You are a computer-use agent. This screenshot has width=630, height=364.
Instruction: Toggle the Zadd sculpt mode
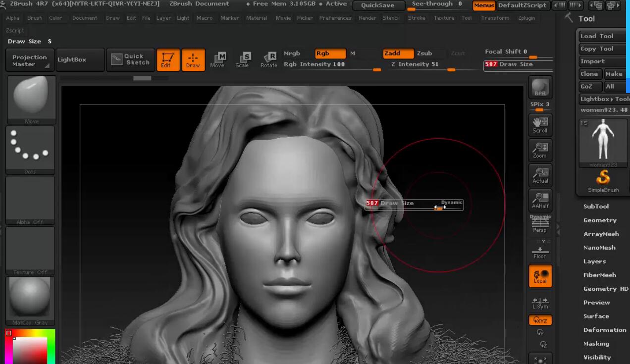point(398,53)
